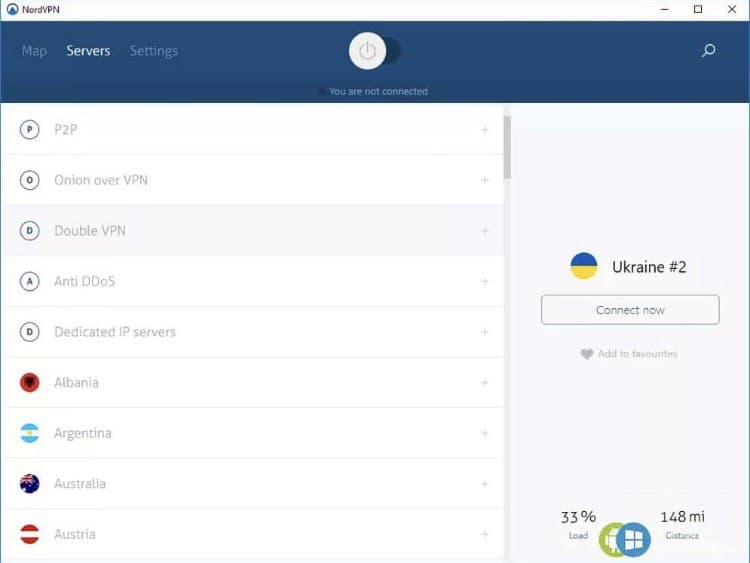The image size is (750, 563).
Task: Select the P2P label
Action: pyautogui.click(x=66, y=130)
